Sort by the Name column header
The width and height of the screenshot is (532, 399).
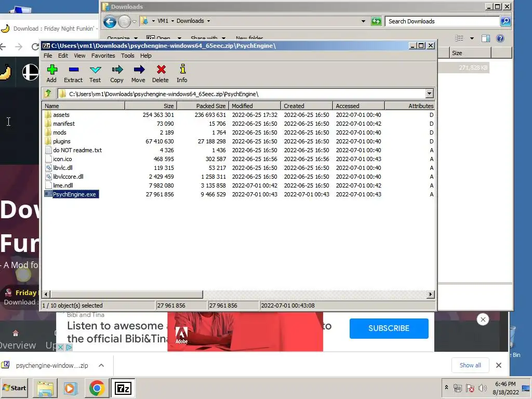point(84,106)
